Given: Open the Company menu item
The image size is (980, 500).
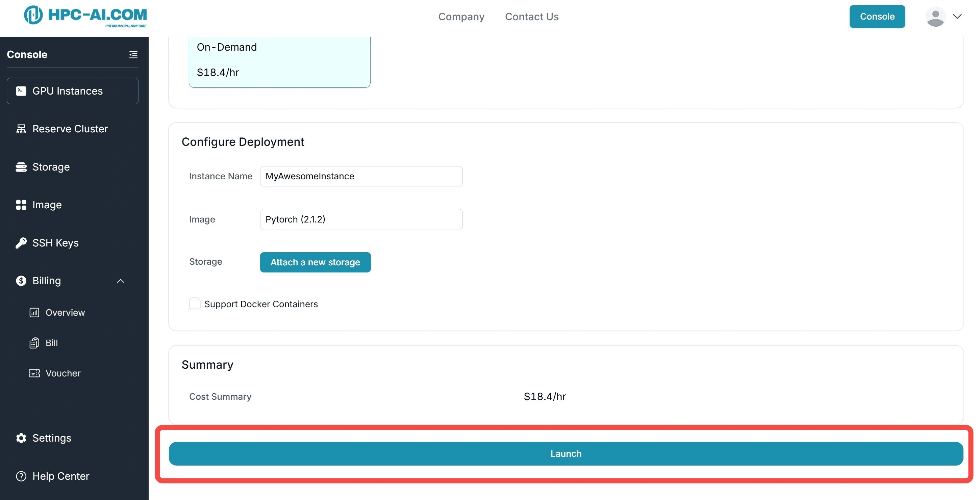Looking at the screenshot, I should 461,17.
